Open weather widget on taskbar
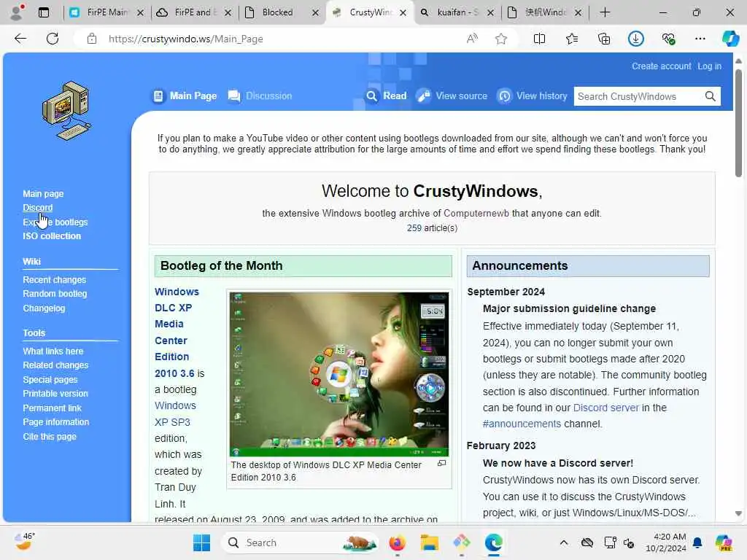Viewport: 747px width, 560px height. (24, 542)
